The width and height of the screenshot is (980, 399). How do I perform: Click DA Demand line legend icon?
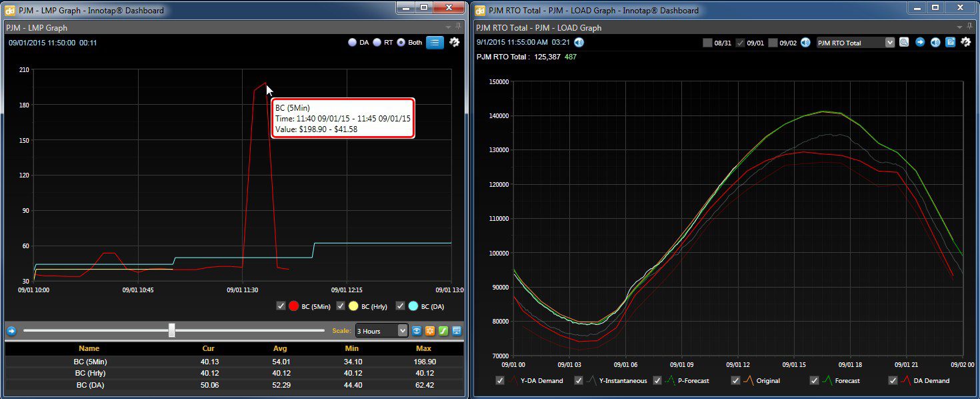[906, 380]
